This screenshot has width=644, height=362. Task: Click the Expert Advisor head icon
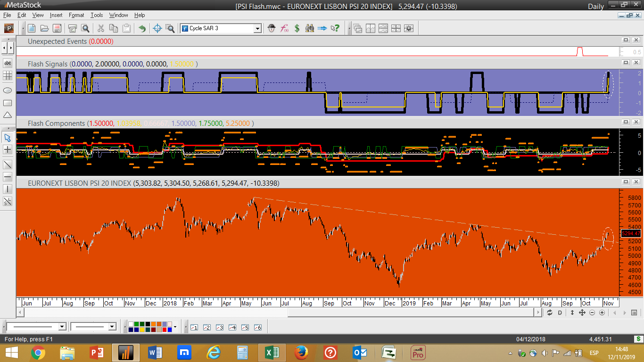pos(272,28)
